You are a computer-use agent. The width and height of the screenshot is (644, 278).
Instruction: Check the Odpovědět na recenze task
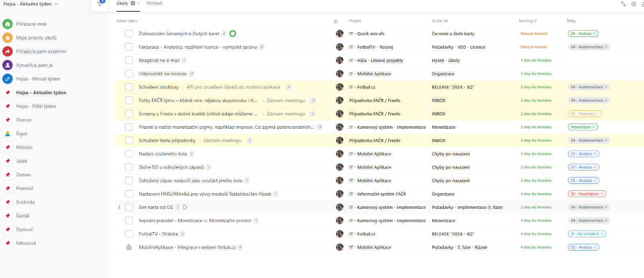(x=129, y=74)
